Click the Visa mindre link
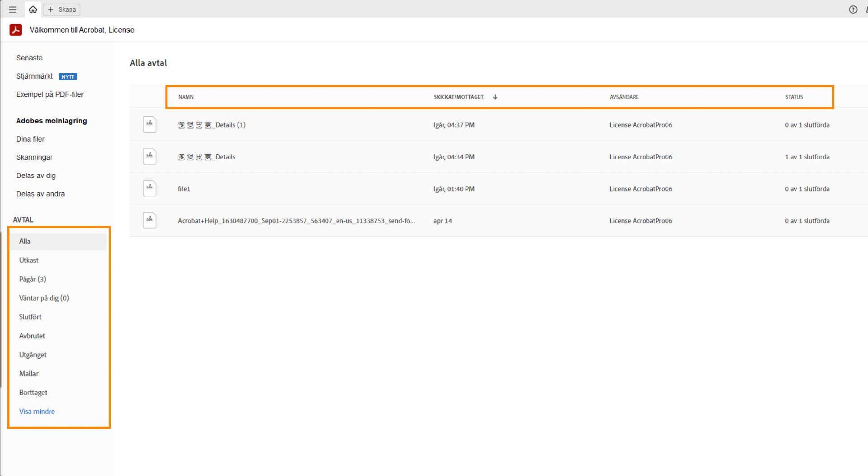The height and width of the screenshot is (476, 868). (x=37, y=412)
